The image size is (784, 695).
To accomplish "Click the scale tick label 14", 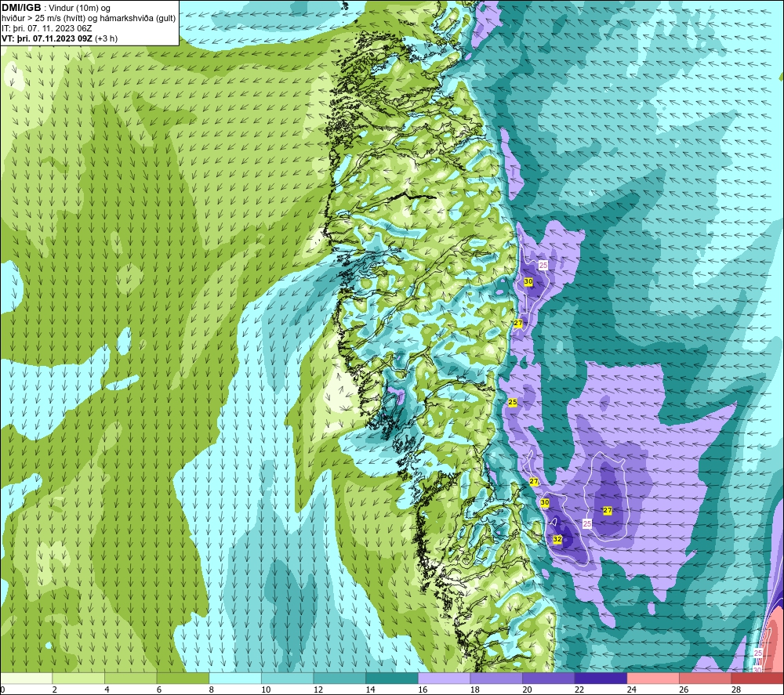I will 370,690.
